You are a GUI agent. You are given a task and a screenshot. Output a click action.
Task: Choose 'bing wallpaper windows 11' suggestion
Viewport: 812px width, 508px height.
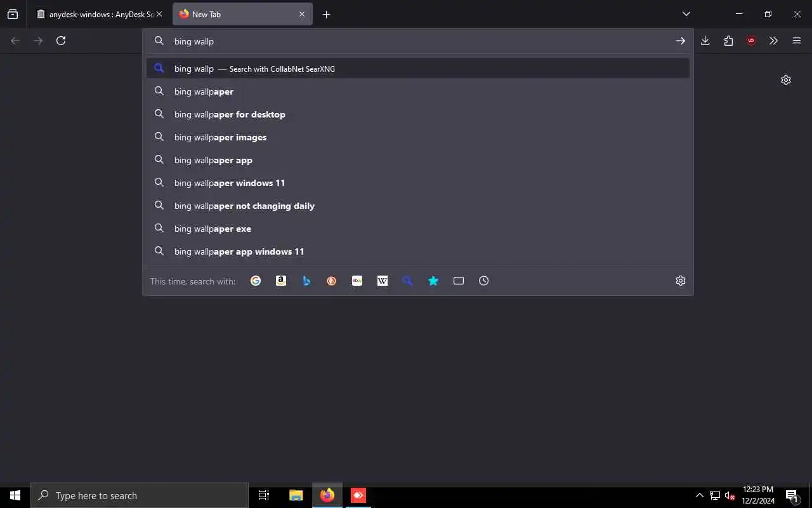pyautogui.click(x=418, y=183)
